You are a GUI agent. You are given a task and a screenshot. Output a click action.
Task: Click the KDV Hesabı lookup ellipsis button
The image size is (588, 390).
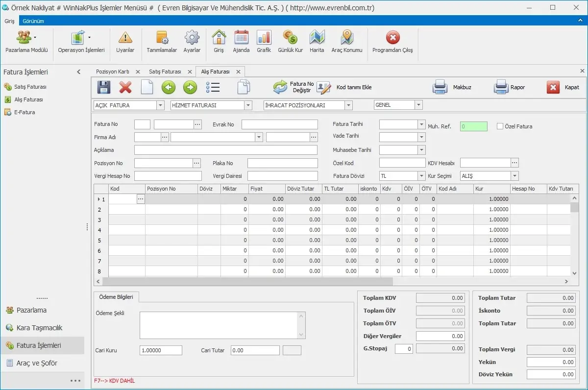click(x=514, y=163)
